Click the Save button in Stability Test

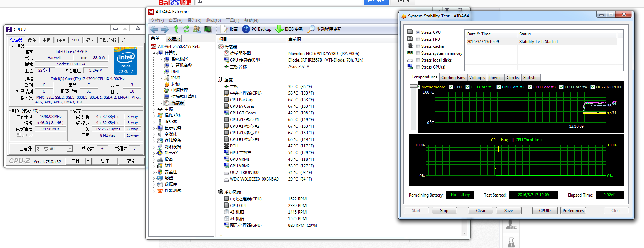(509, 211)
